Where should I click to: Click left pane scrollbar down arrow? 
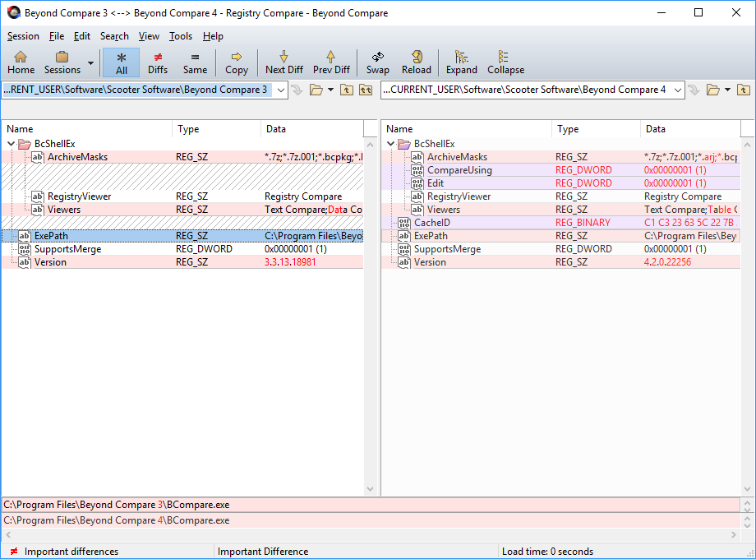pos(370,488)
